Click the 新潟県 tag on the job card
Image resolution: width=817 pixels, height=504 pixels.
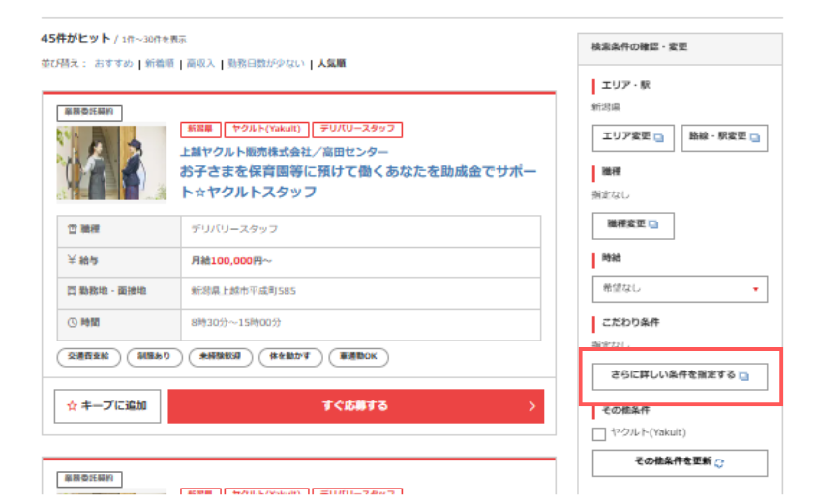point(198,129)
